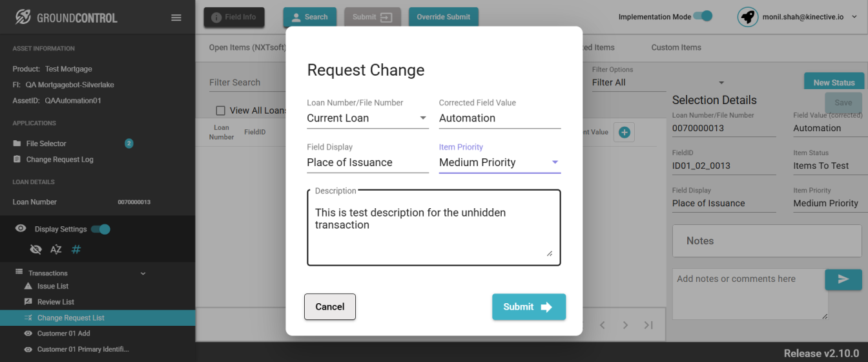Click the Corrected Field Value input
The image size is (868, 362).
pos(499,118)
